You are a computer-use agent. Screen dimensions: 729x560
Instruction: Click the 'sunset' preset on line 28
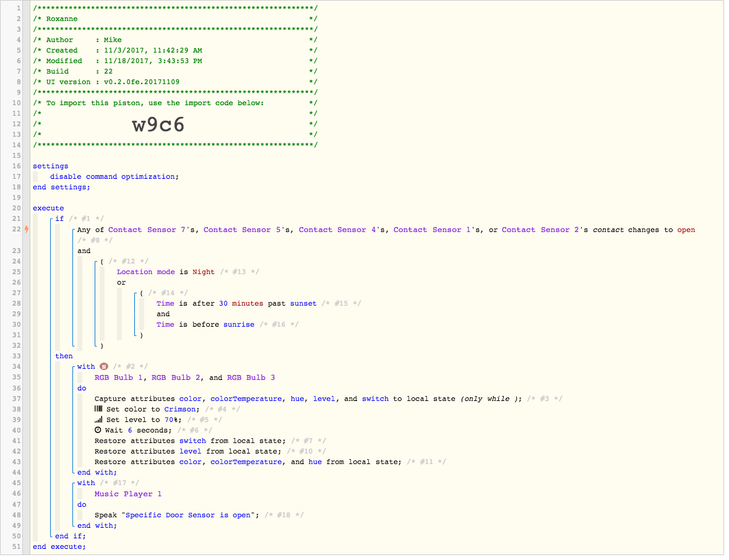[303, 303]
